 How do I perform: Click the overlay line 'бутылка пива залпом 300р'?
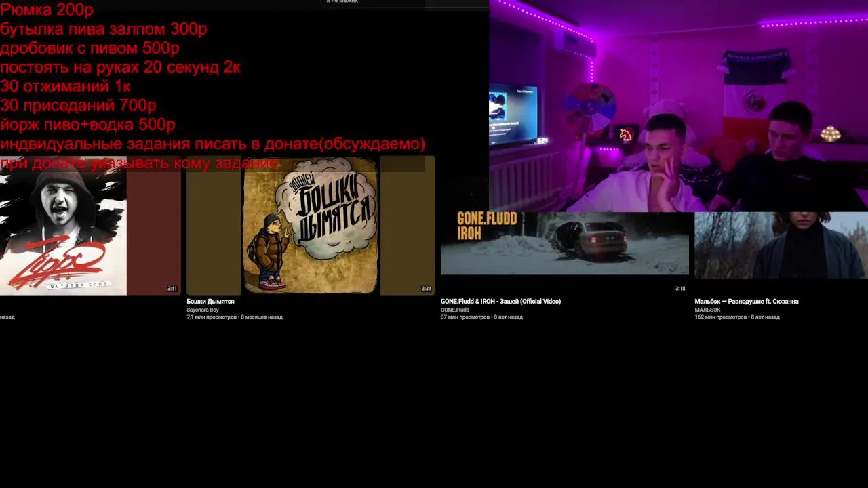coord(104,29)
